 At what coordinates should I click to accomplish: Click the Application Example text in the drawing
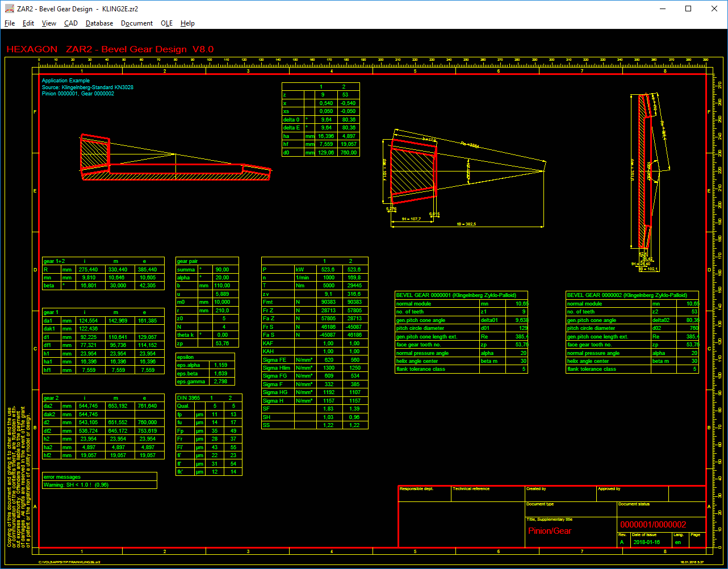(x=66, y=81)
